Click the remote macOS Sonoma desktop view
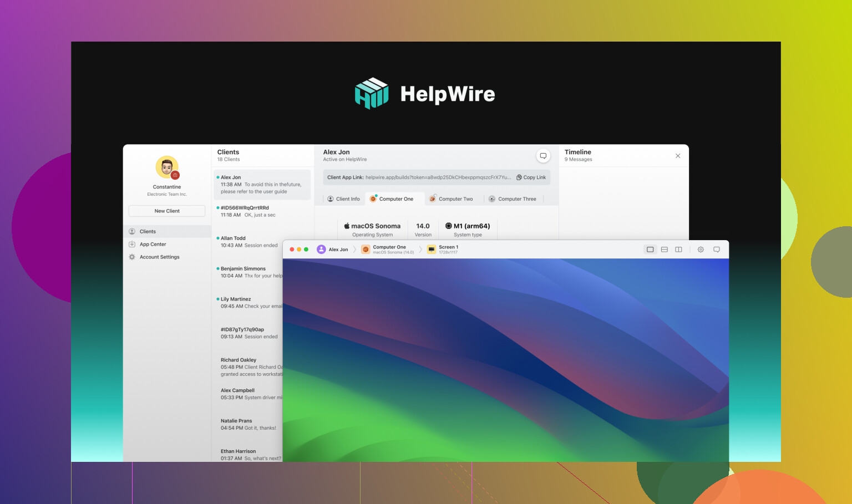 (x=506, y=360)
